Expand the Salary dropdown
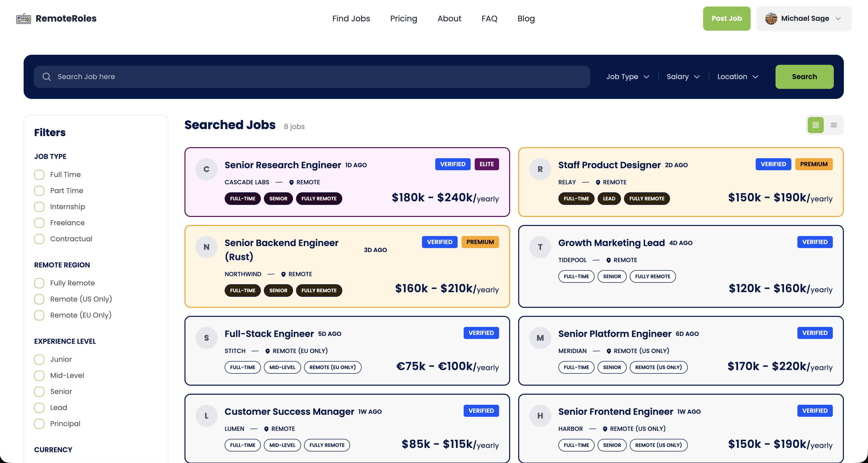Screen dimensions: 868x463 coord(683,77)
